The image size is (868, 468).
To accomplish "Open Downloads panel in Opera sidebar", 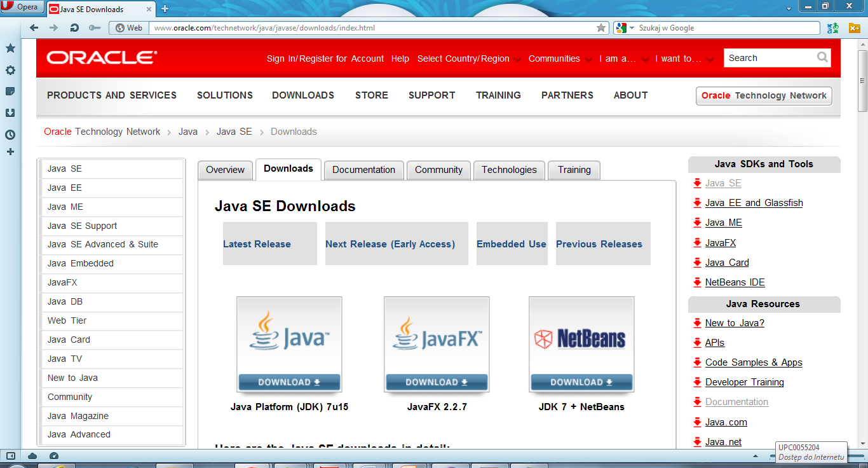I will [10, 113].
